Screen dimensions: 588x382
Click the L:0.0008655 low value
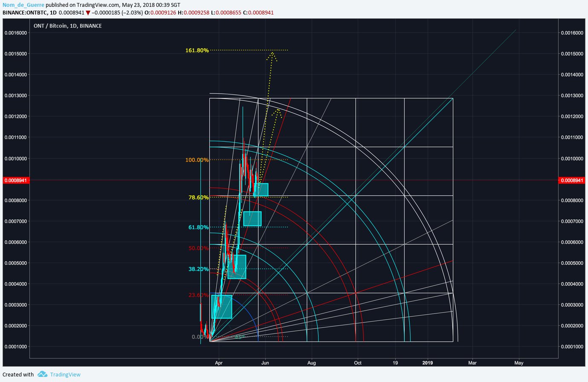[x=226, y=13]
